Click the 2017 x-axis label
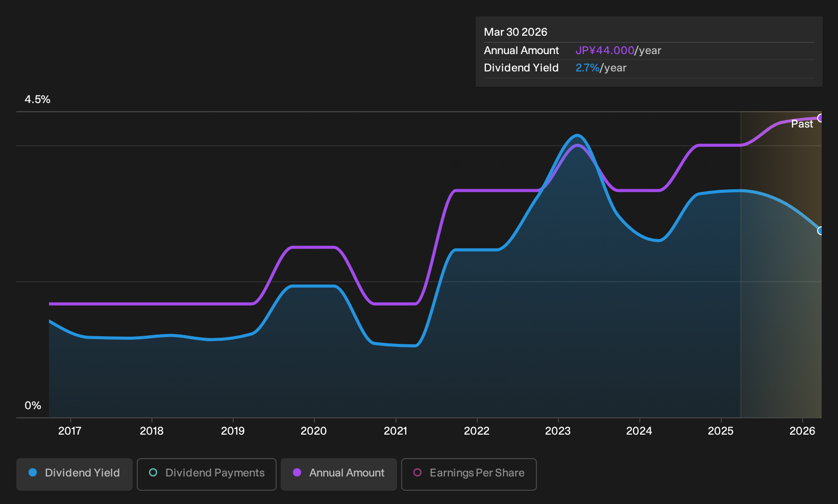The height and width of the screenshot is (504, 838). click(70, 431)
